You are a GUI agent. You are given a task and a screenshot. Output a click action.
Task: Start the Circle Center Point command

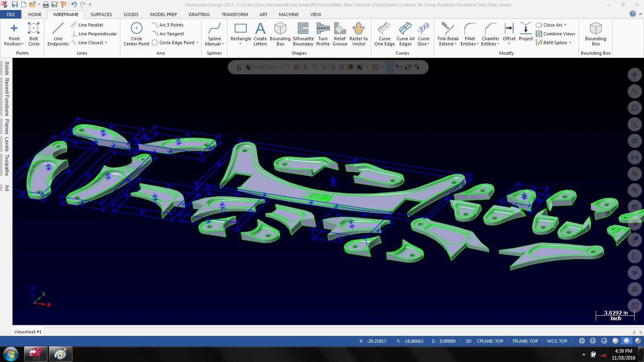(x=136, y=34)
